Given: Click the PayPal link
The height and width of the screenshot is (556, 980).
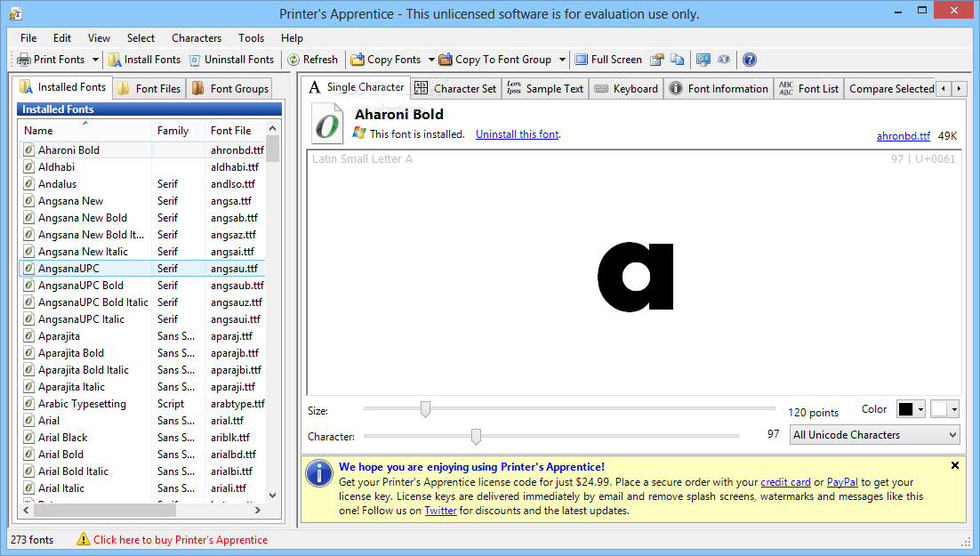Looking at the screenshot, I should 842,482.
